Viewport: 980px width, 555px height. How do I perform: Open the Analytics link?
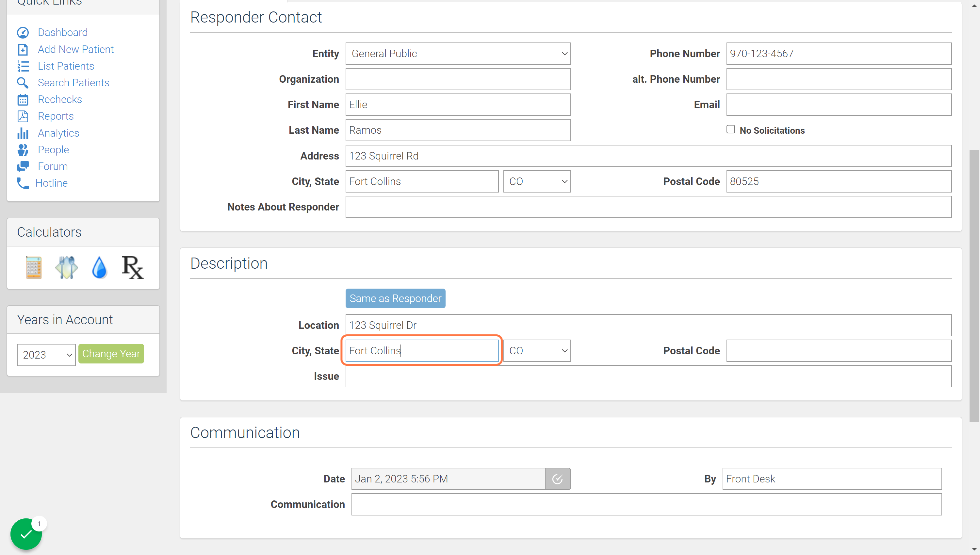tap(59, 133)
